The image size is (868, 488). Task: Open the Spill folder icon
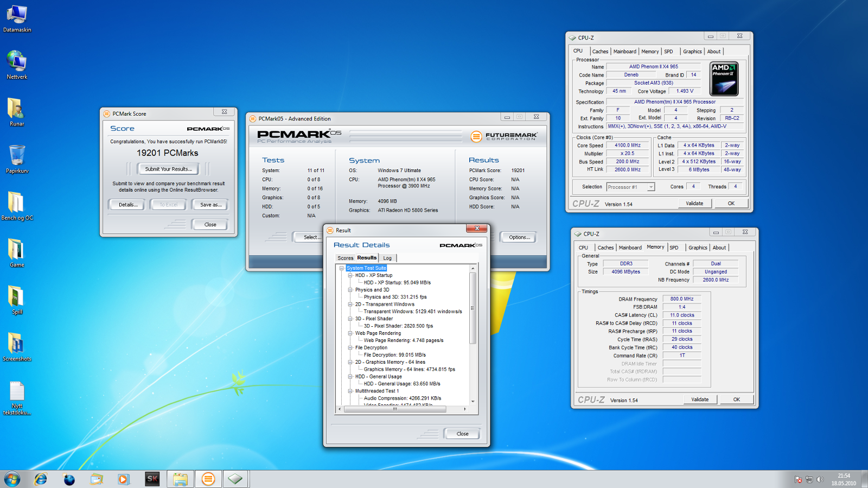[x=17, y=300]
